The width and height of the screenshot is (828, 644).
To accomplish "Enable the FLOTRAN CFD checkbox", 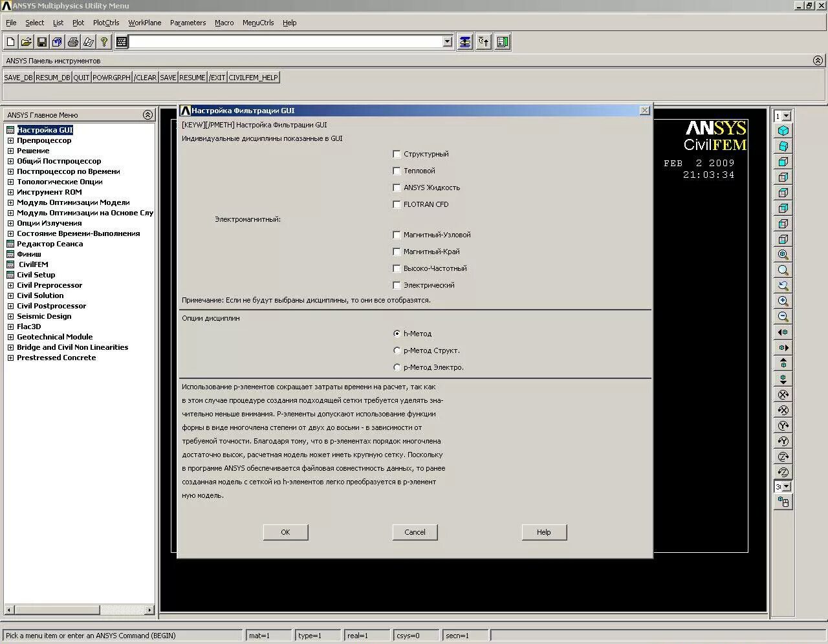I will (x=397, y=204).
